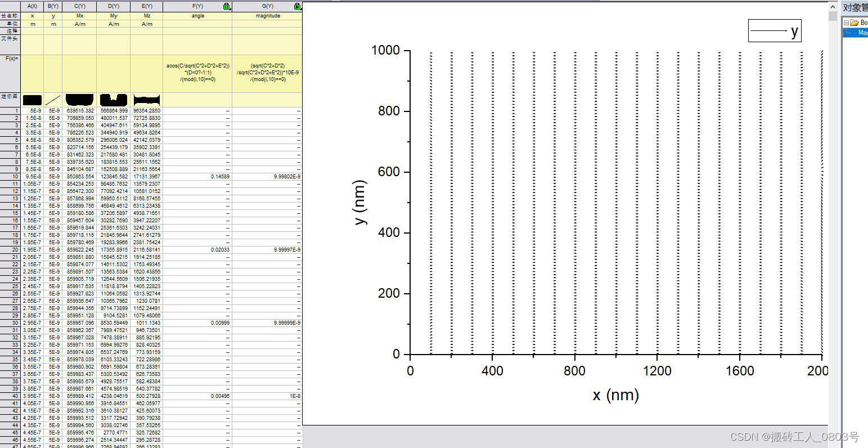Viewport: 868px width, 448px height.
Task: Click cell value 0.14589 in angle column
Action: (197, 177)
